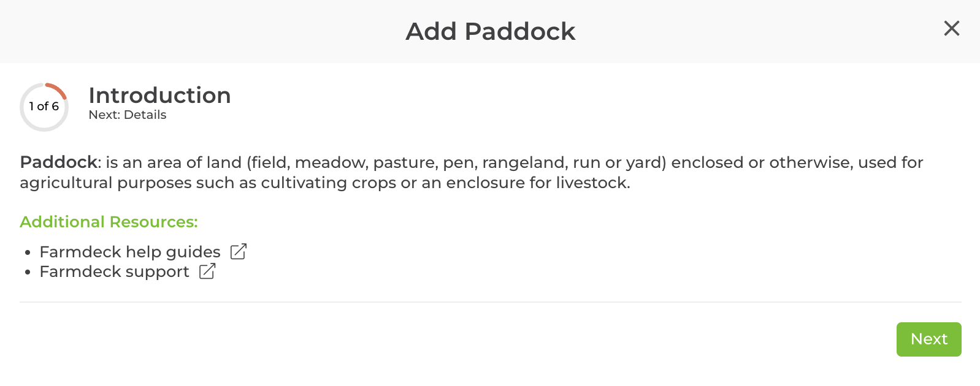This screenshot has width=980, height=386.
Task: Click the close X icon on Add Paddock dialog
Action: [951, 28]
